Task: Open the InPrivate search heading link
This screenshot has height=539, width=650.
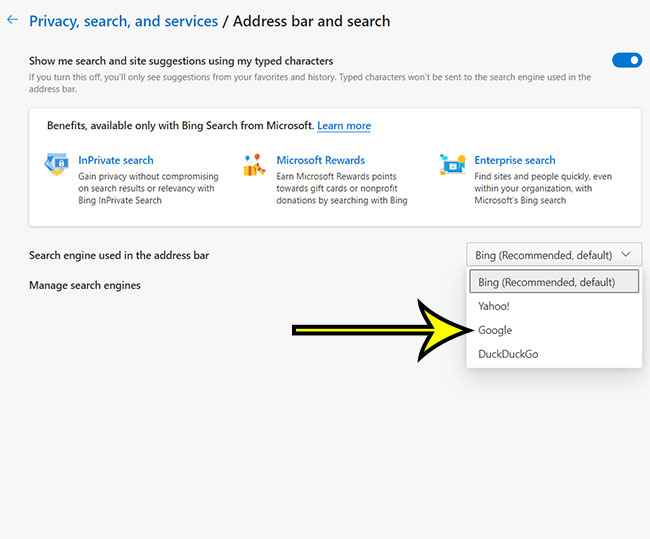Action: pos(116,160)
